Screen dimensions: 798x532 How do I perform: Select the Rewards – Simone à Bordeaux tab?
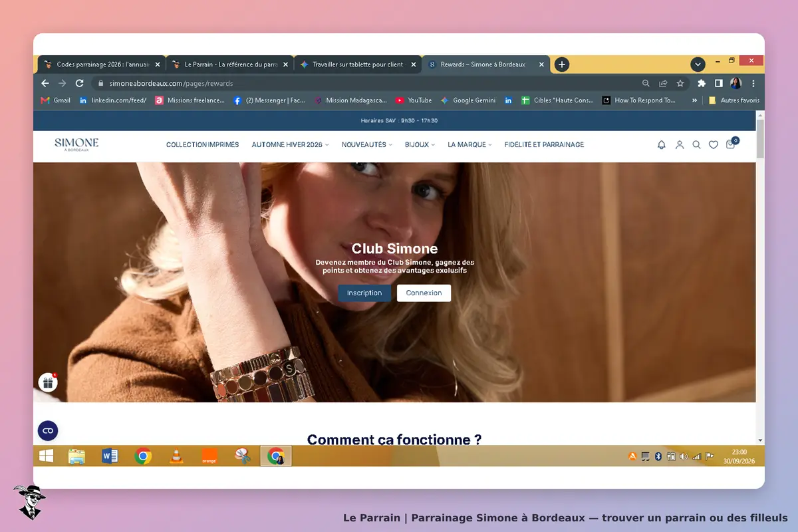click(x=485, y=65)
